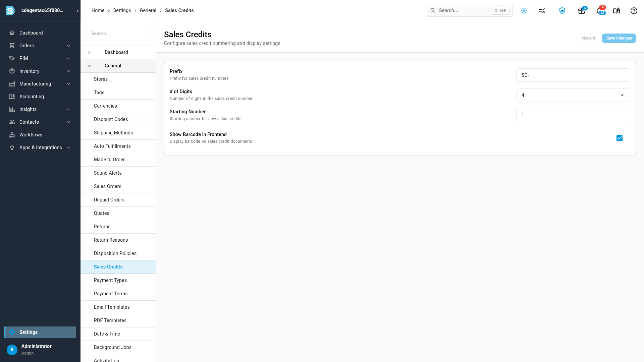
Task: Expand the Contacts menu chevron
Action: click(68, 122)
